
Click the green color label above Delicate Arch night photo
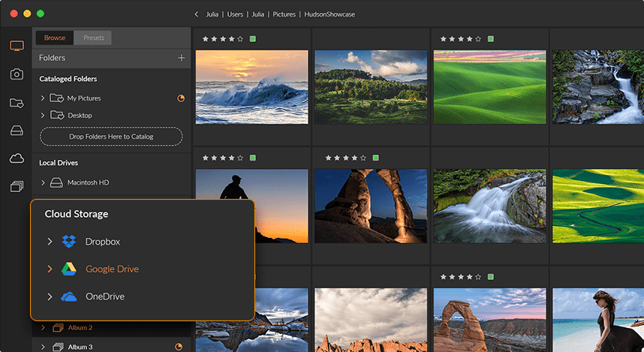coord(375,158)
